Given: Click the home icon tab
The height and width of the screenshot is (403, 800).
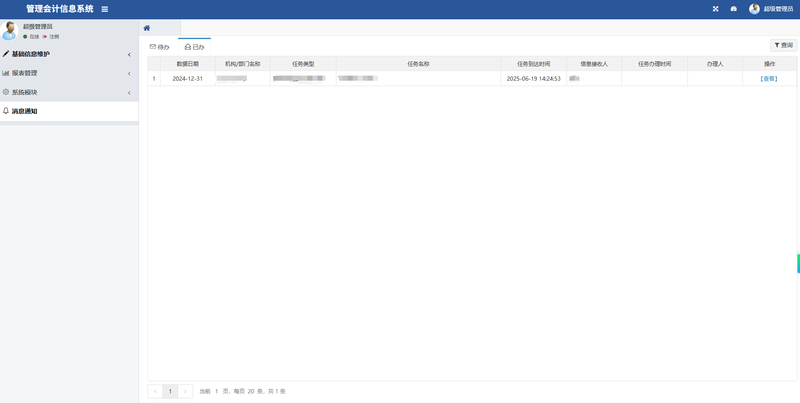Looking at the screenshot, I should (x=147, y=28).
